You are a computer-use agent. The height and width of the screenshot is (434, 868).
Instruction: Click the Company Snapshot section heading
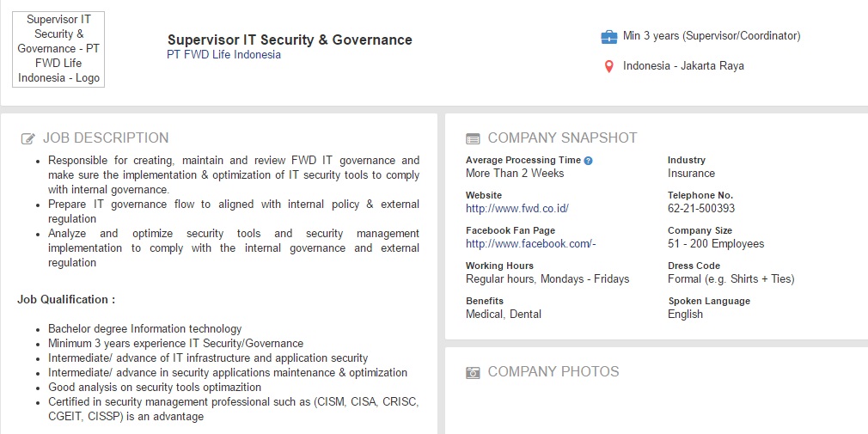pyautogui.click(x=562, y=138)
